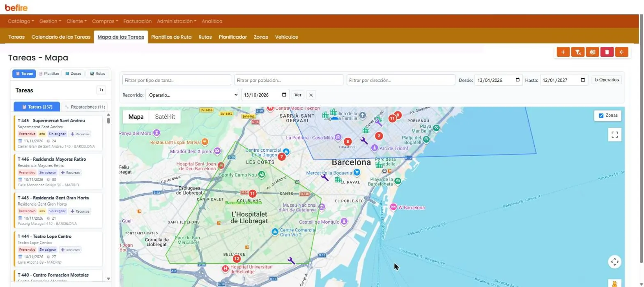
Task: Open the Cliente dropdown menu
Action: (76, 21)
